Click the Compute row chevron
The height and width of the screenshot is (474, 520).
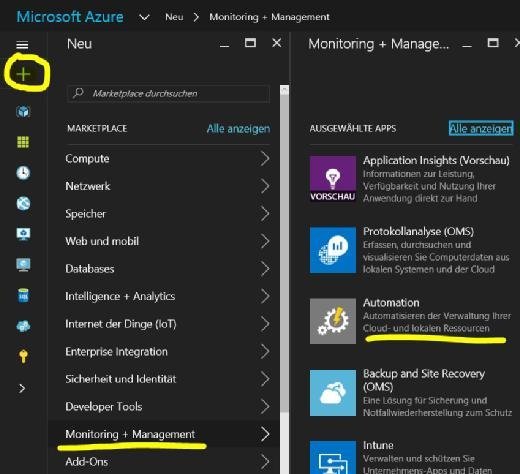point(265,159)
